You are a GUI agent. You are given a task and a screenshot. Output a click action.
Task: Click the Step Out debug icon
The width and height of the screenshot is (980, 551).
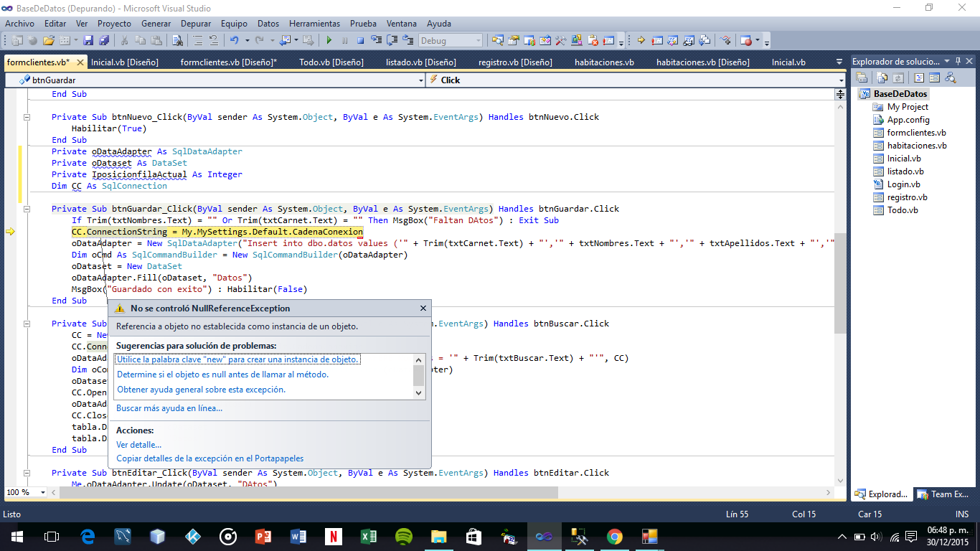tap(408, 40)
